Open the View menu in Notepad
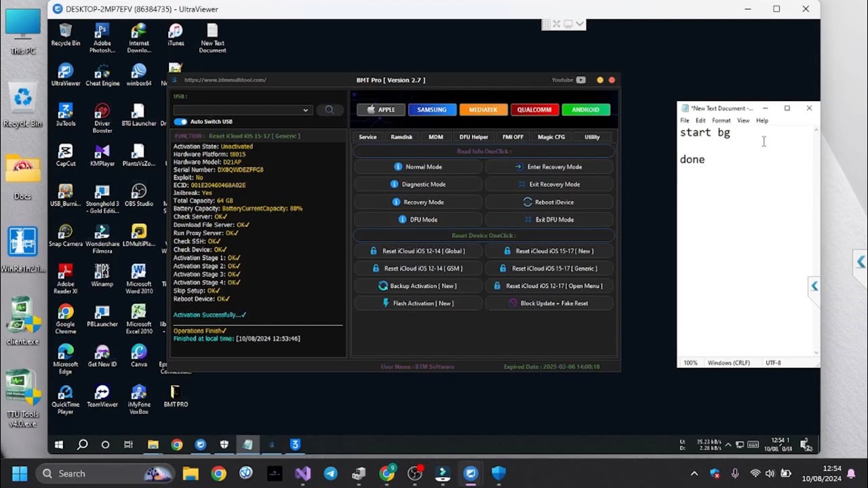Image resolution: width=868 pixels, height=488 pixels. [743, 121]
